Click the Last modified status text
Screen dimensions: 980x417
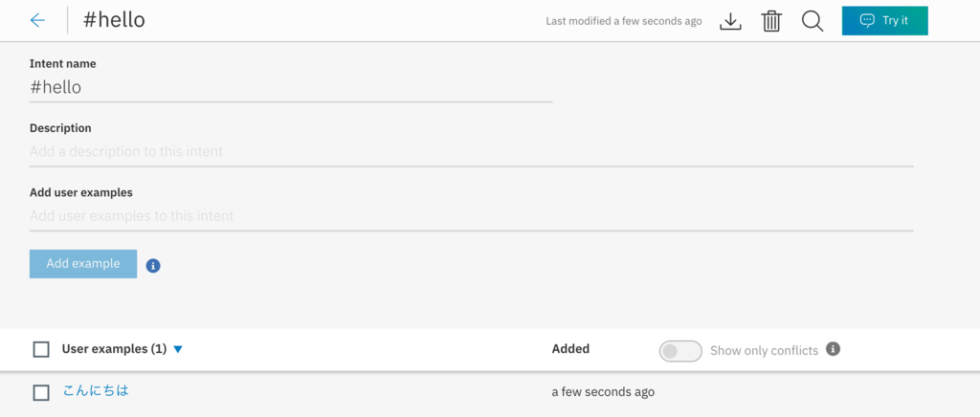tap(623, 21)
